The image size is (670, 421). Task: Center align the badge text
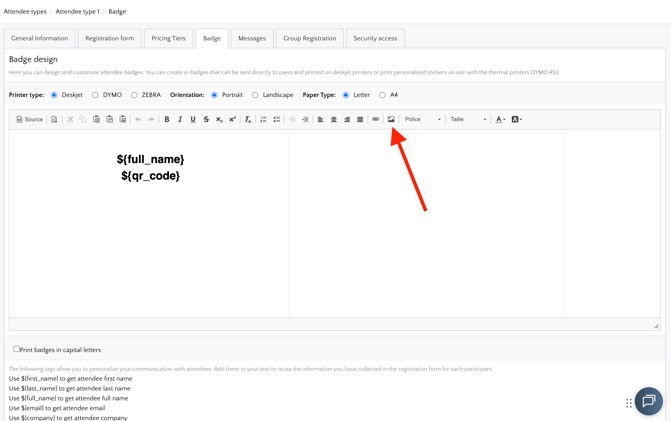coord(334,120)
